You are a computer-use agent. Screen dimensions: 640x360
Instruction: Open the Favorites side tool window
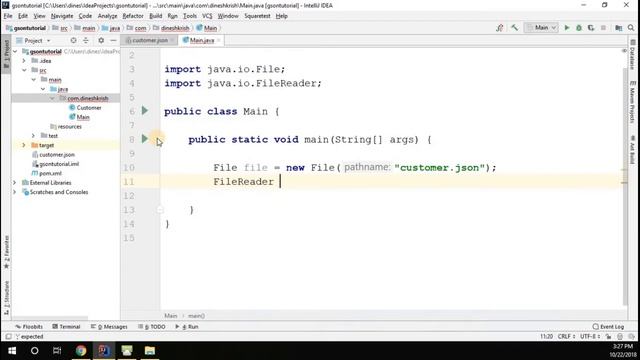point(6,252)
